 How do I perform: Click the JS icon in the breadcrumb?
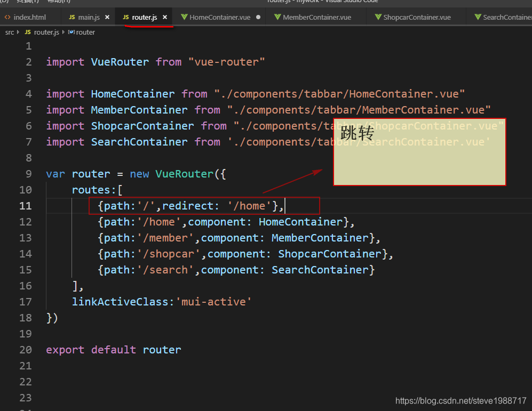pyautogui.click(x=28, y=32)
